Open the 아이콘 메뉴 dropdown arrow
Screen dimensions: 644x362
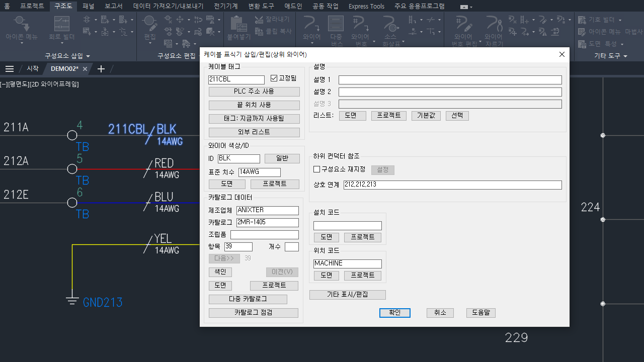(22, 43)
